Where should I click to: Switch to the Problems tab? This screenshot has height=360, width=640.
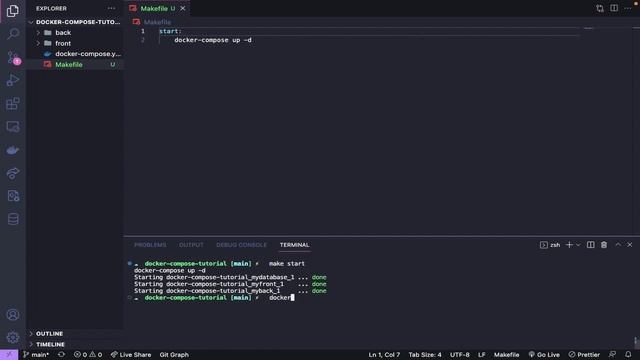pos(150,245)
